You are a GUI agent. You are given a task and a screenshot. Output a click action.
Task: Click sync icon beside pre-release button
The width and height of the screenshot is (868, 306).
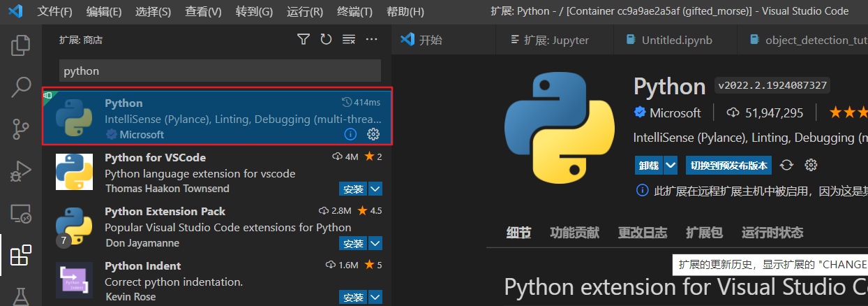786,166
